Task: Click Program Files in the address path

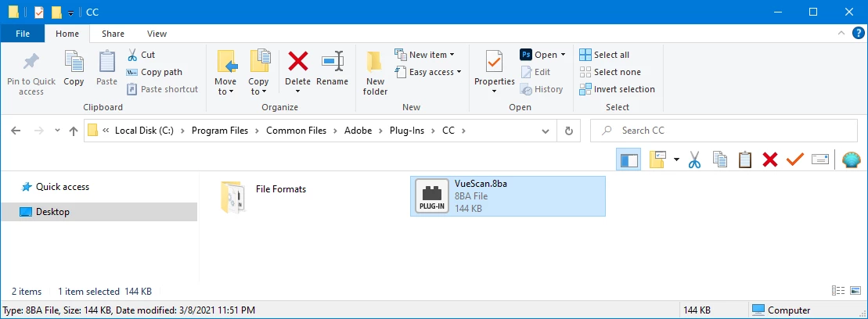Action: coord(220,131)
